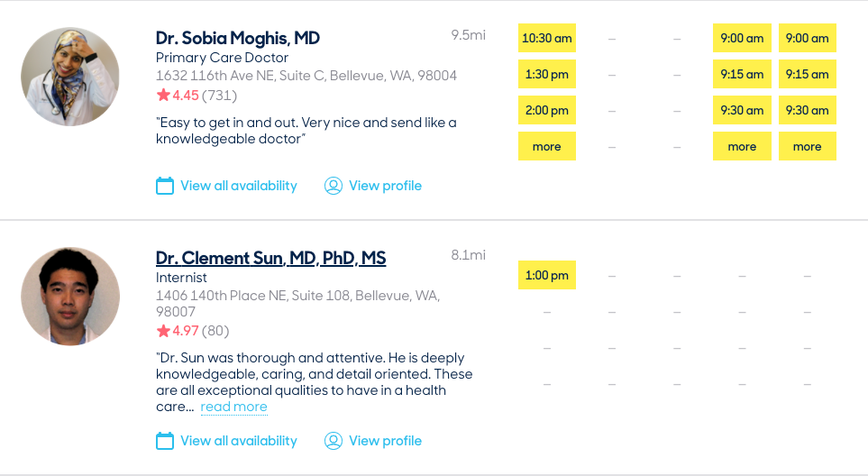View all availability for Dr. Moghis
Viewport: 868px width, 476px height.
point(238,186)
